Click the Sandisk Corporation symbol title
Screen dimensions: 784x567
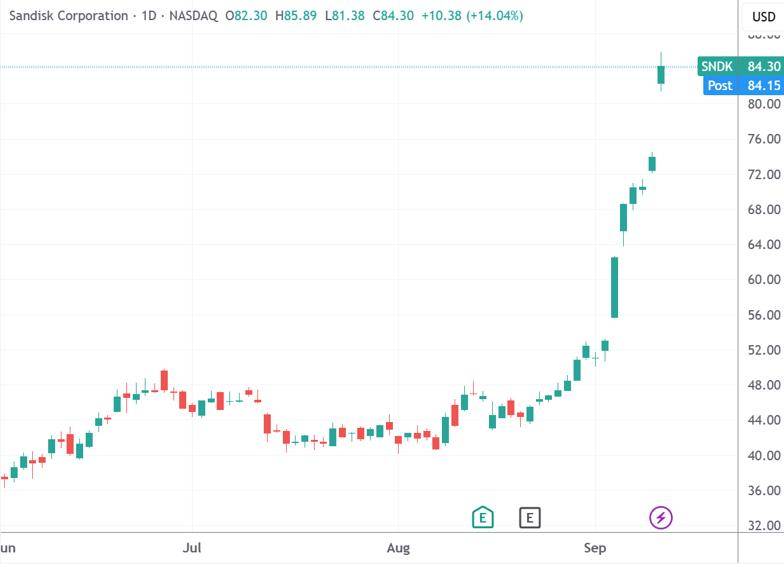(x=69, y=16)
